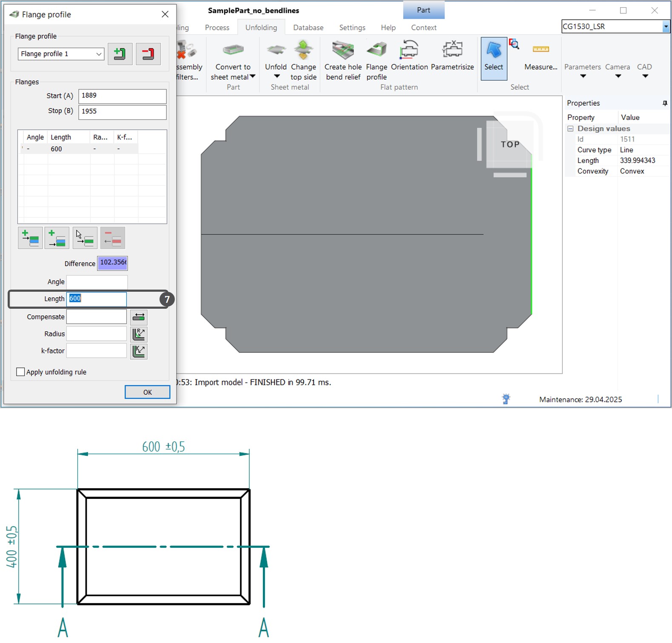Click the Start (A) input field

pos(122,96)
